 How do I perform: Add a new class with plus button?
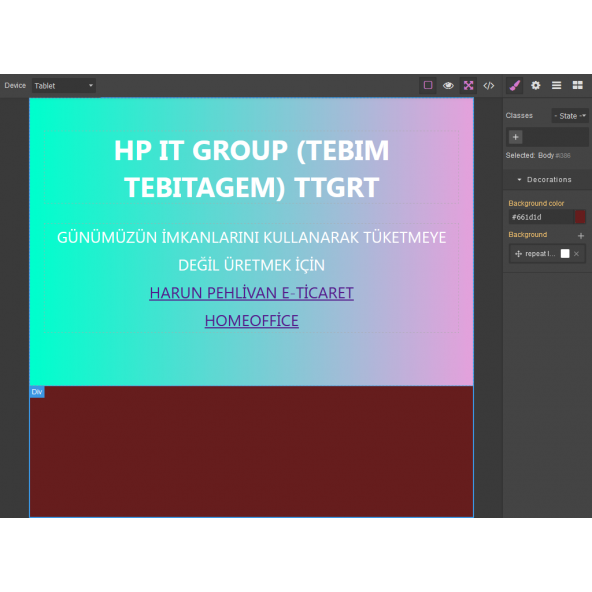pyautogui.click(x=515, y=137)
